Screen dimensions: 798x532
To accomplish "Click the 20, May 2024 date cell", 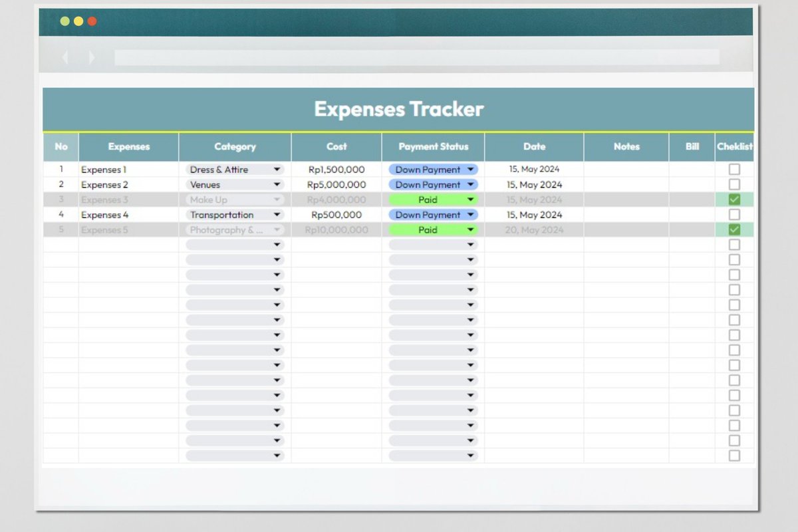I will pyautogui.click(x=534, y=230).
